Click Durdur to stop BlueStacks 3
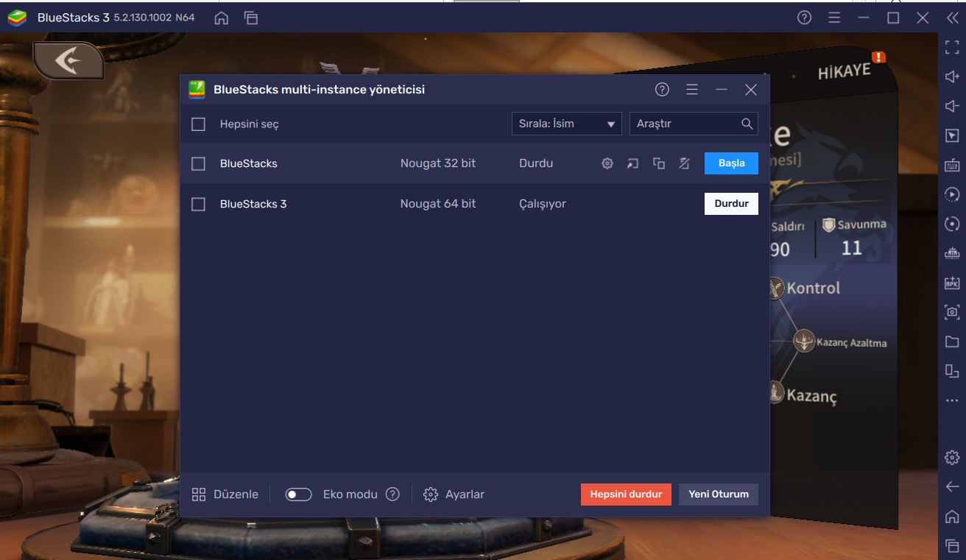The height and width of the screenshot is (560, 966). (x=731, y=204)
